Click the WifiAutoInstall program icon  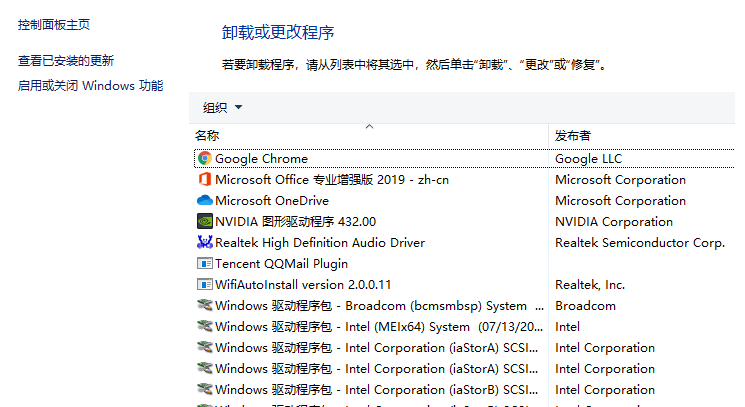click(205, 285)
